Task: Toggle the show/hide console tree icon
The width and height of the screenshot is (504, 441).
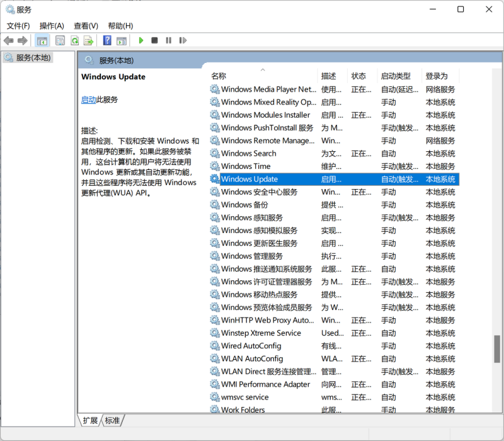Action: click(x=42, y=40)
